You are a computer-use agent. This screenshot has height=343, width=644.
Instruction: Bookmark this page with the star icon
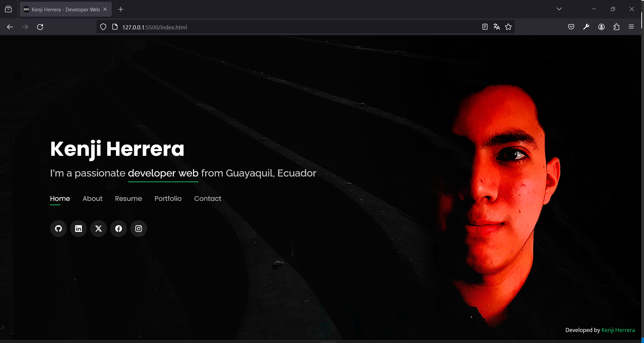coord(508,27)
